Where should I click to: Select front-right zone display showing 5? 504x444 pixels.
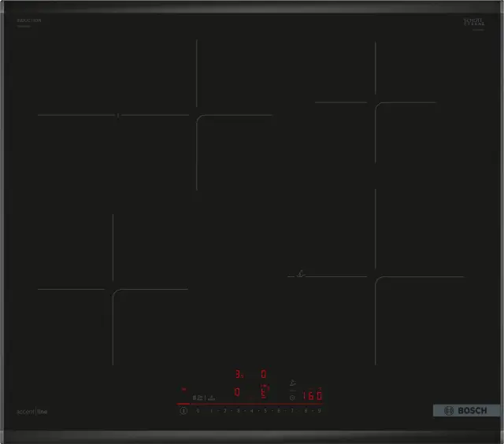click(264, 392)
